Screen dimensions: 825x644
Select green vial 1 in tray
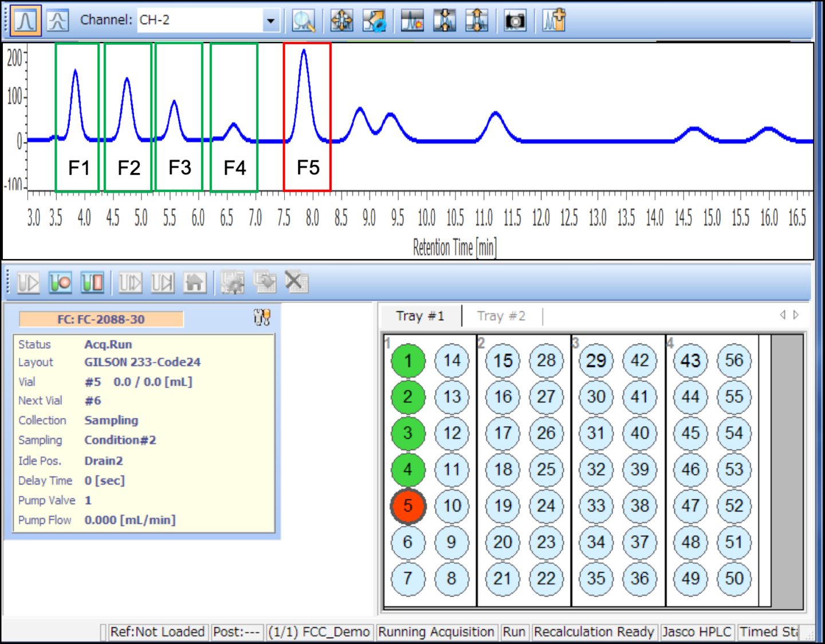click(408, 361)
